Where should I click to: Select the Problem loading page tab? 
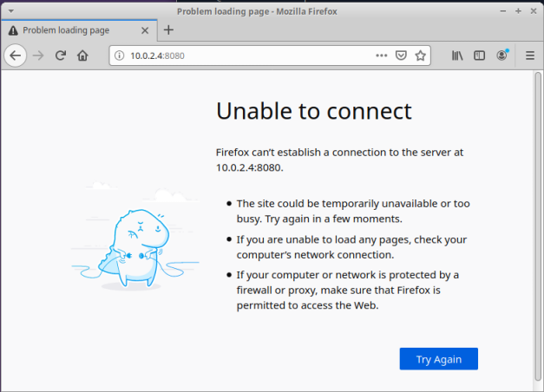(x=79, y=30)
